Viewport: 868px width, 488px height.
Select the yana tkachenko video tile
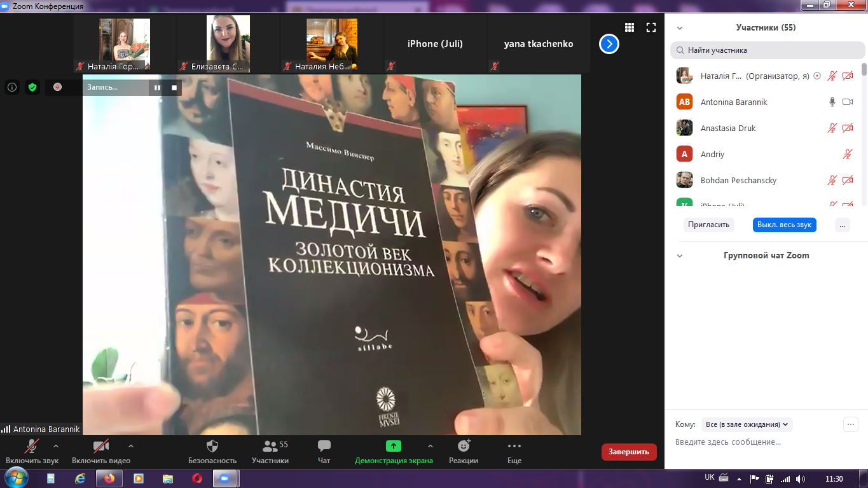coord(539,44)
